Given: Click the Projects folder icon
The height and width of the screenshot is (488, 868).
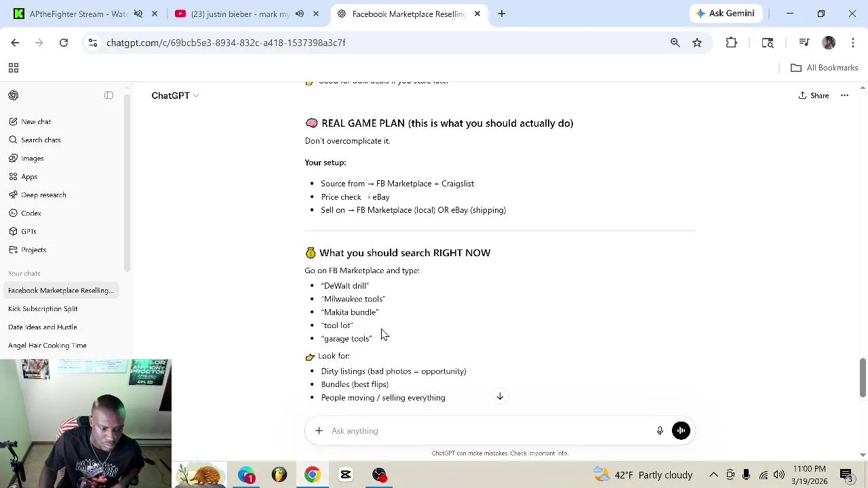Looking at the screenshot, I should pos(13,249).
